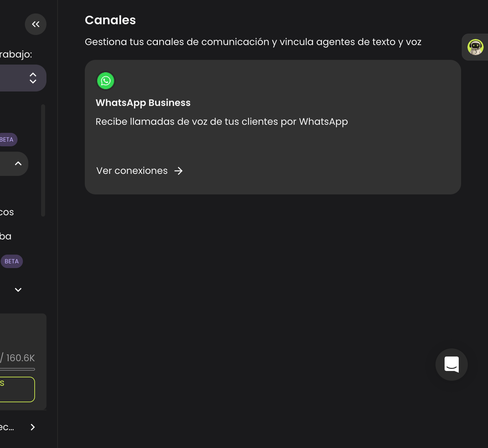Click the 160.6K usage limit text
Screen dimensions: 488x448
click(x=21, y=358)
